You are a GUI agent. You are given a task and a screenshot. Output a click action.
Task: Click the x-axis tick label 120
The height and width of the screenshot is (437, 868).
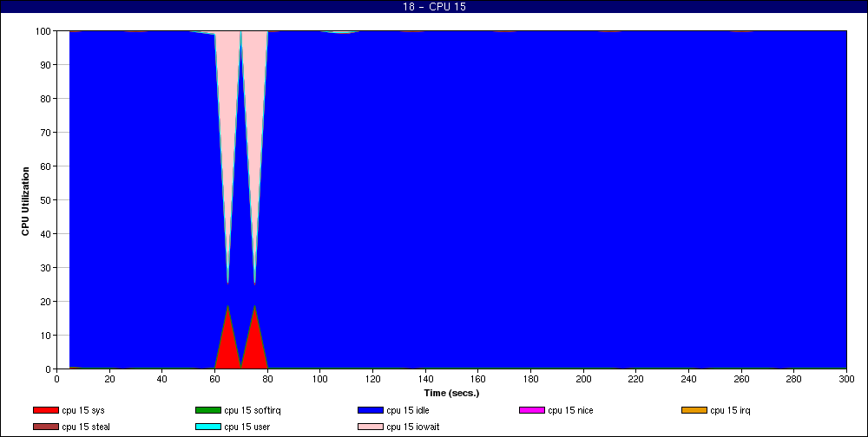(x=372, y=379)
